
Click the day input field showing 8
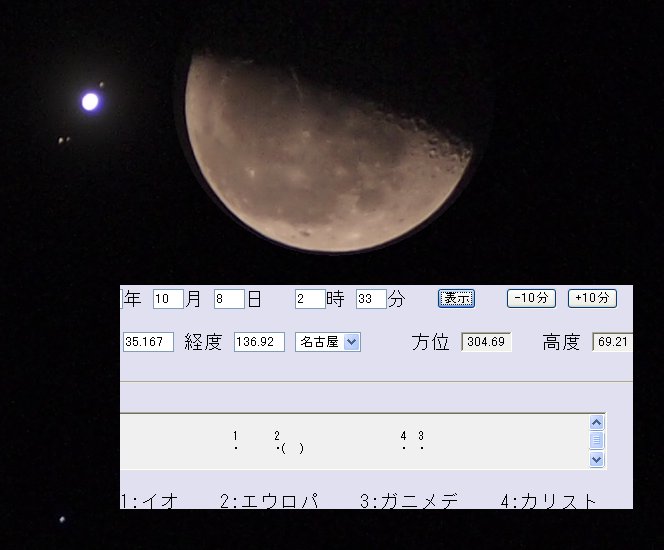click(229, 299)
